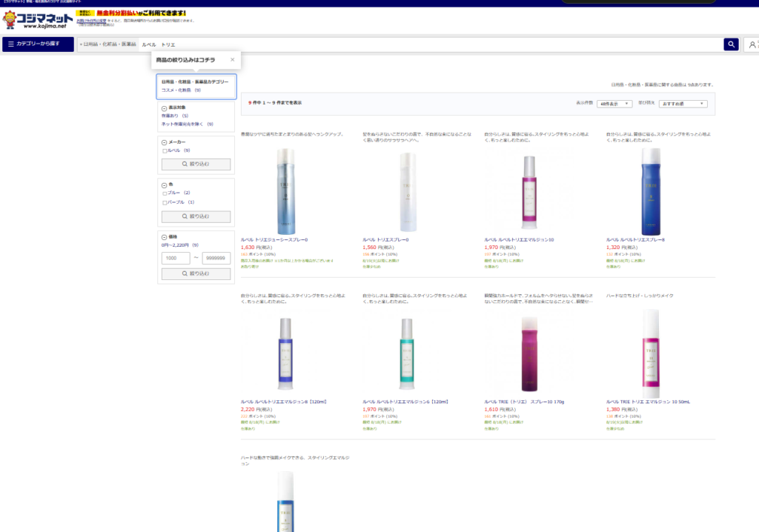Image resolution: width=759 pixels, height=532 pixels.
Task: Open the ルベルトリエエマルジョン8 [120ml] product link
Action: point(284,402)
